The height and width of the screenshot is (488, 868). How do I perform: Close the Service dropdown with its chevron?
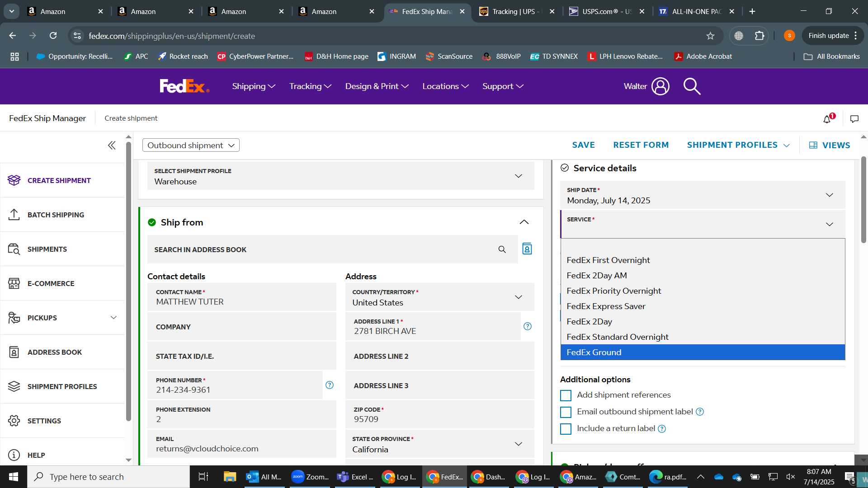(830, 224)
